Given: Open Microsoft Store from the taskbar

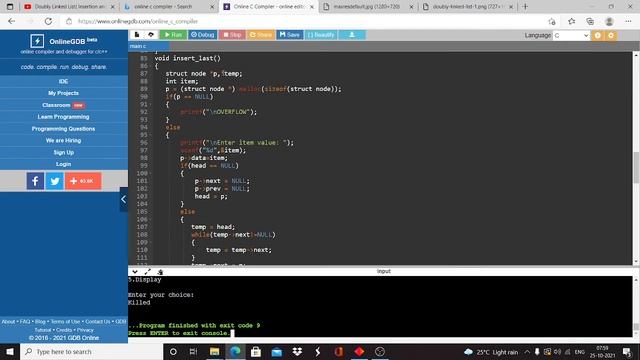Looking at the screenshot, I should point(256,351).
